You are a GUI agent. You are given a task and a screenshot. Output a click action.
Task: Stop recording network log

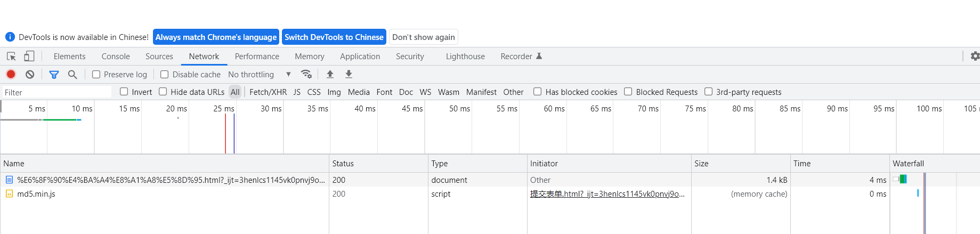11,74
